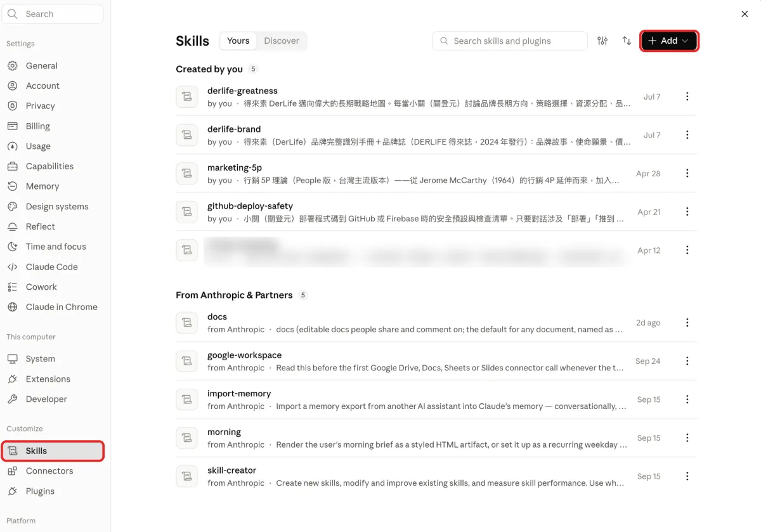Click the Claude in Chrome globe icon
The height and width of the screenshot is (532, 761).
(13, 307)
